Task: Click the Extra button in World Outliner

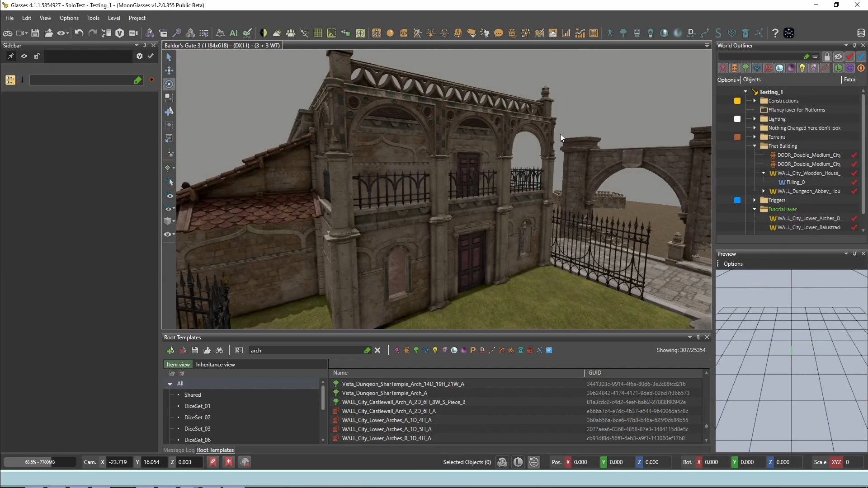Action: [850, 80]
